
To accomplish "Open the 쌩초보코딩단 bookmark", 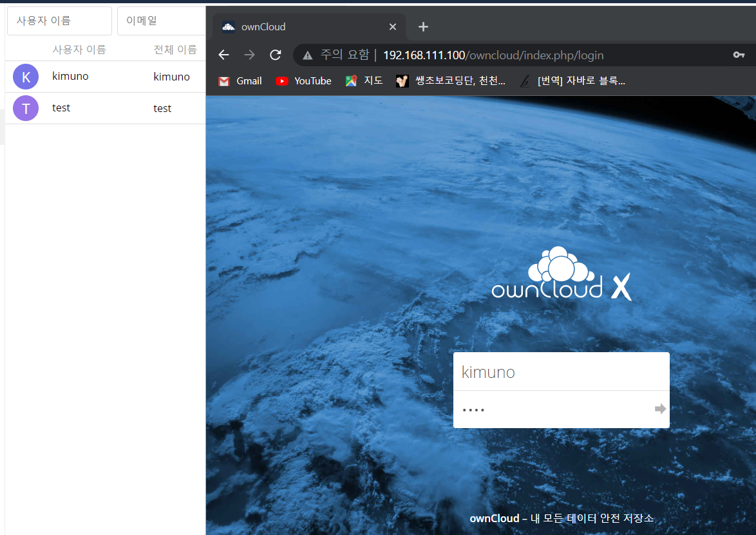I will tap(451, 81).
